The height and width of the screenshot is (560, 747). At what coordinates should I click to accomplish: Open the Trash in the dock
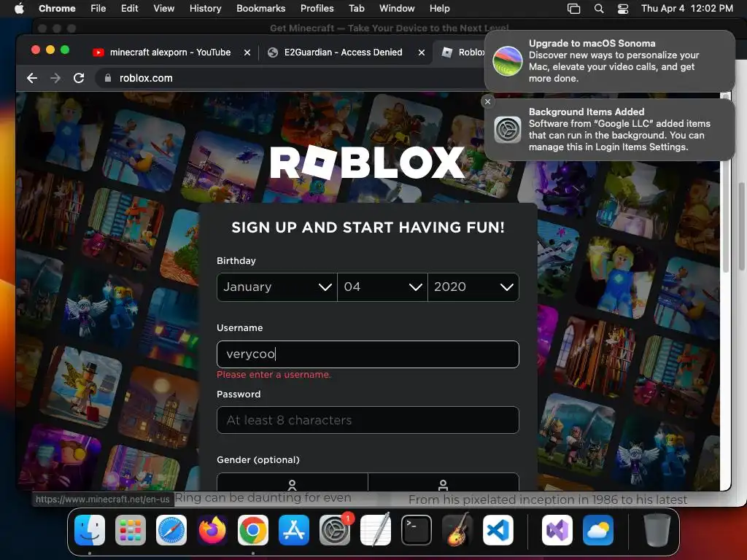(x=657, y=530)
